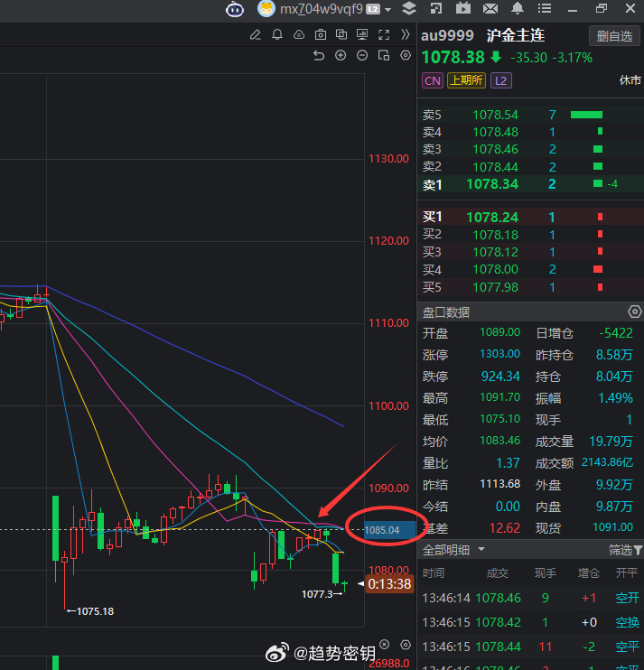This screenshot has height=670, width=644.
Task: Select the 13:46:15 trade row with 空换
Action: [530, 622]
